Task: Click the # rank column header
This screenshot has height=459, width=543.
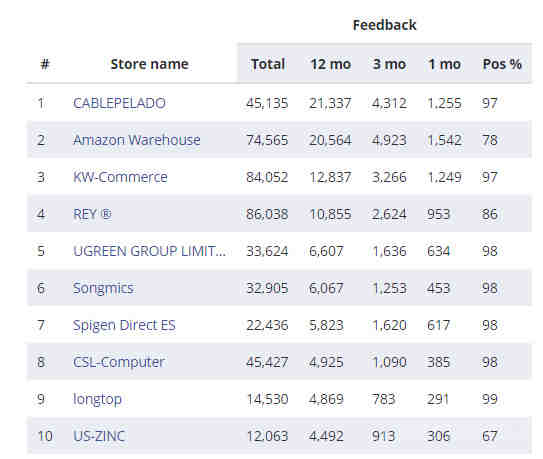Action: 45,64
